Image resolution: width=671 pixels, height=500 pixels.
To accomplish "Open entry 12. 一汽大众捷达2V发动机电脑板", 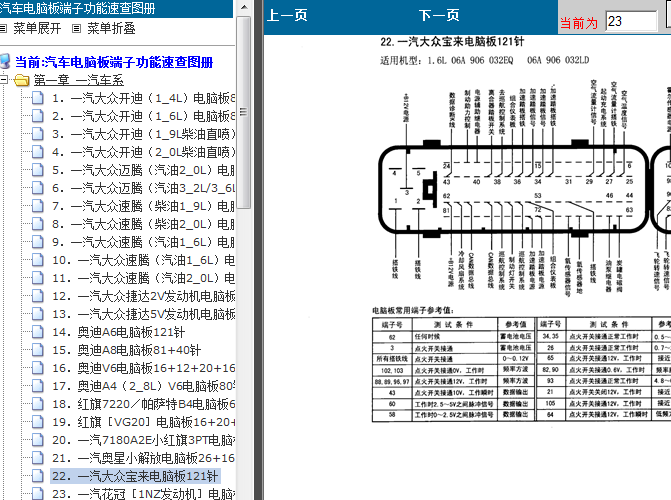I will 143,296.
